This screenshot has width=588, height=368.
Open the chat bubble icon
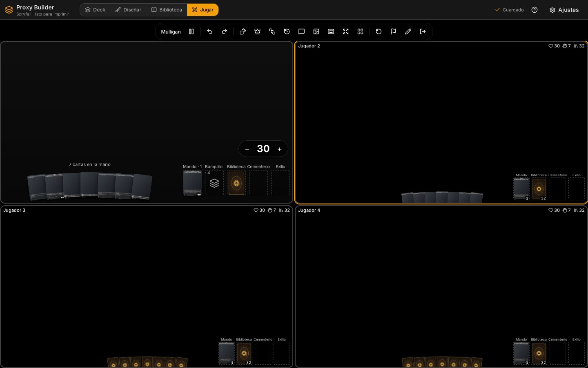coord(301,31)
